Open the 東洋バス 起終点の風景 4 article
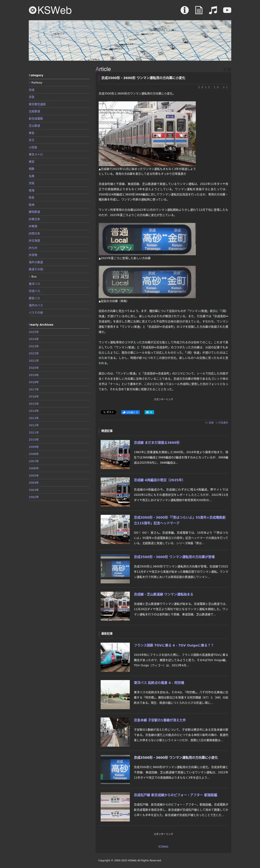 pos(159,682)
